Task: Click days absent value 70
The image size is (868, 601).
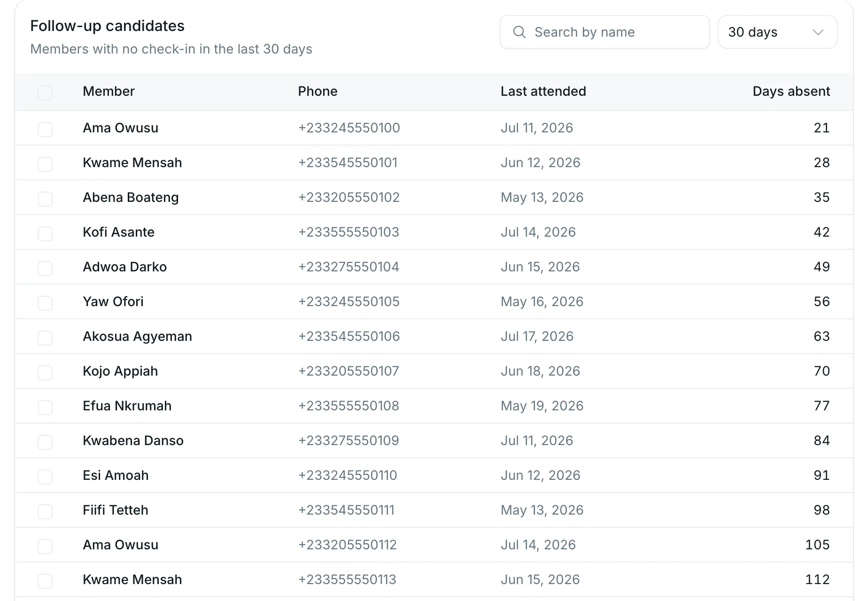Action: tap(821, 371)
